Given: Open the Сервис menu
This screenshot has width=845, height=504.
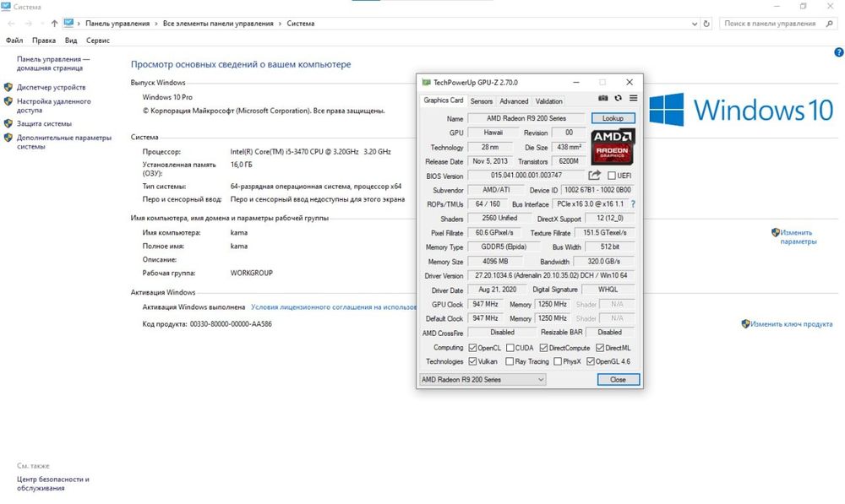Looking at the screenshot, I should [x=97, y=41].
